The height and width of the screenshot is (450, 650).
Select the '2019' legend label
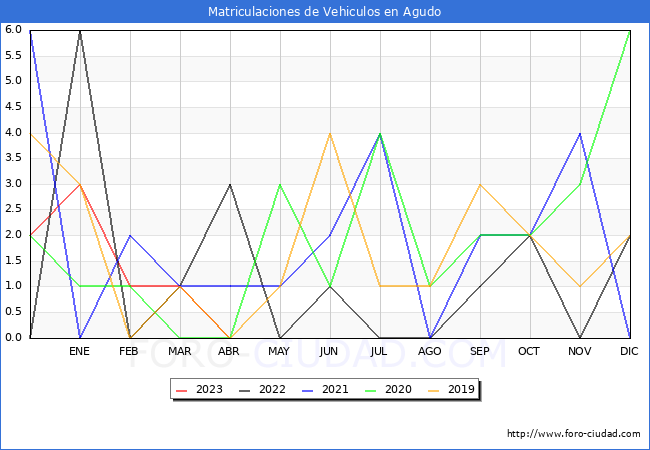[x=461, y=390]
